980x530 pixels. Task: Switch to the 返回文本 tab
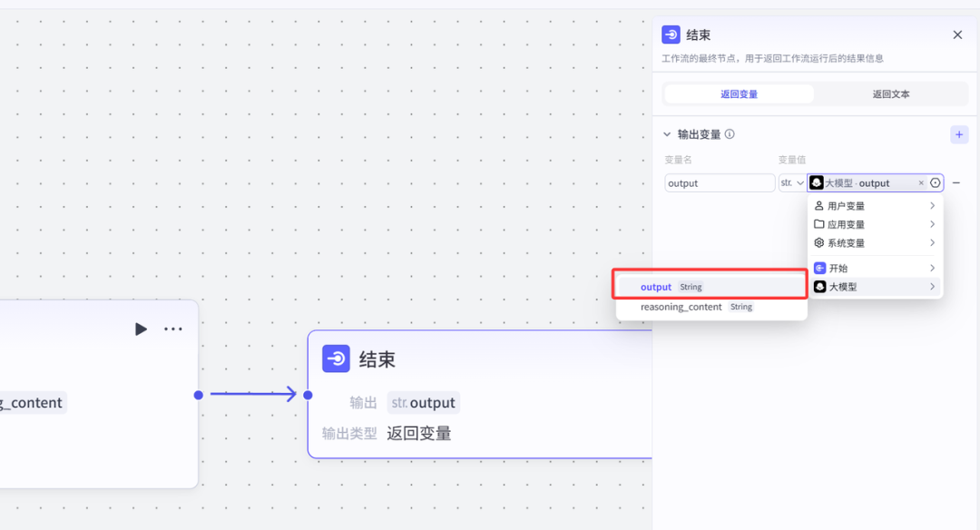point(891,93)
